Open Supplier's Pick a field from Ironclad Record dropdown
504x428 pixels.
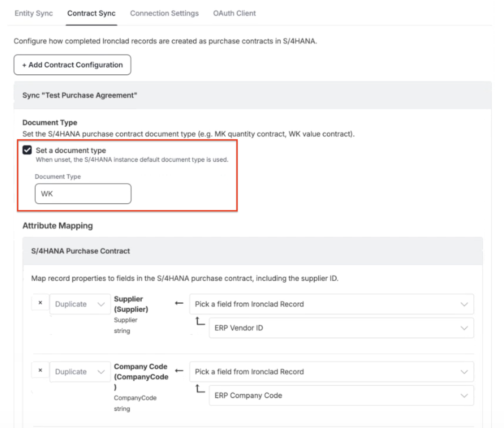[332, 304]
